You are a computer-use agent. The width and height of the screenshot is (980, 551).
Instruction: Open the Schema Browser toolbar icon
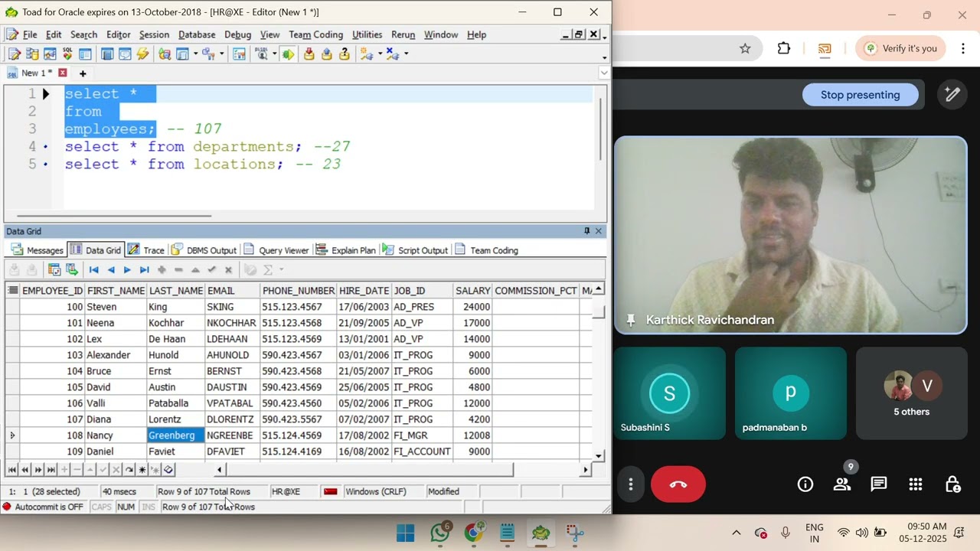tap(32, 54)
